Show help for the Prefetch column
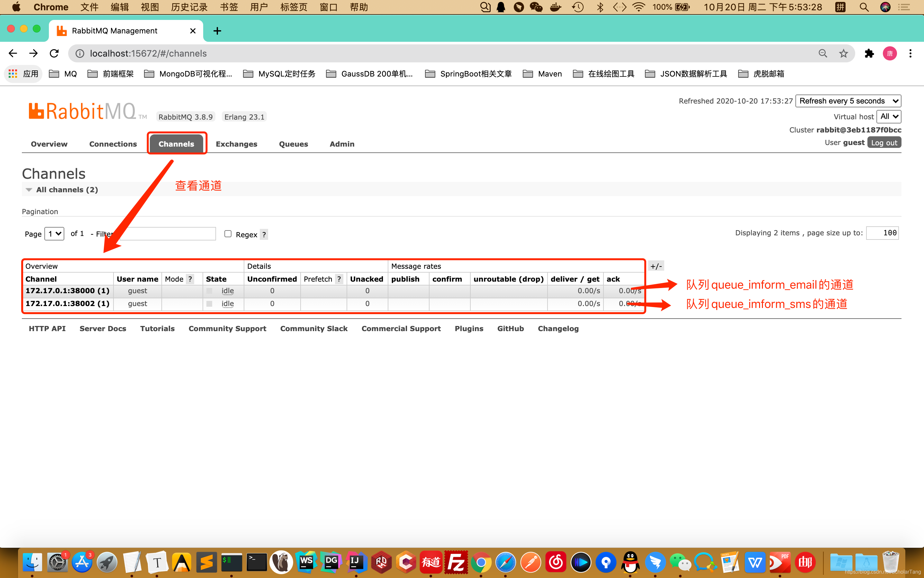924x578 pixels. (x=339, y=279)
